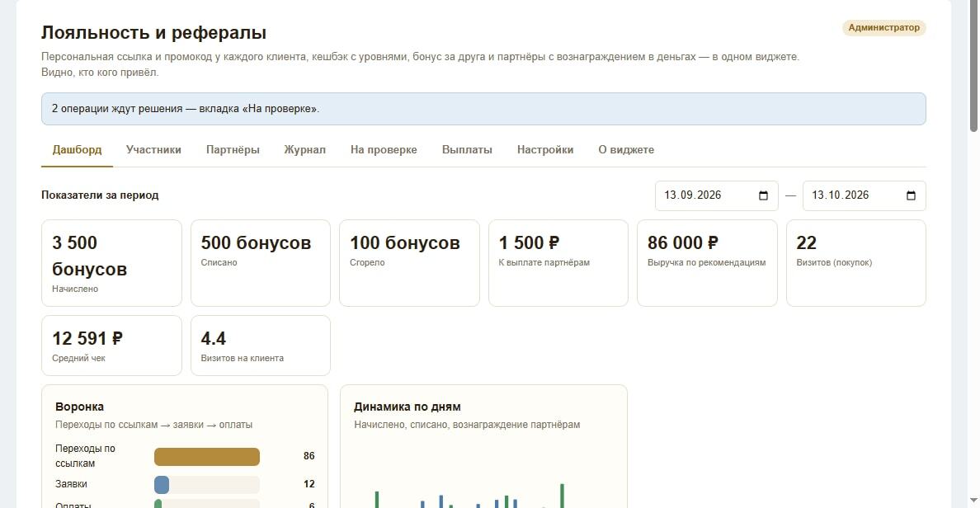Select the 500 бонусов Списано card
The height and width of the screenshot is (508, 980).
coord(260,263)
